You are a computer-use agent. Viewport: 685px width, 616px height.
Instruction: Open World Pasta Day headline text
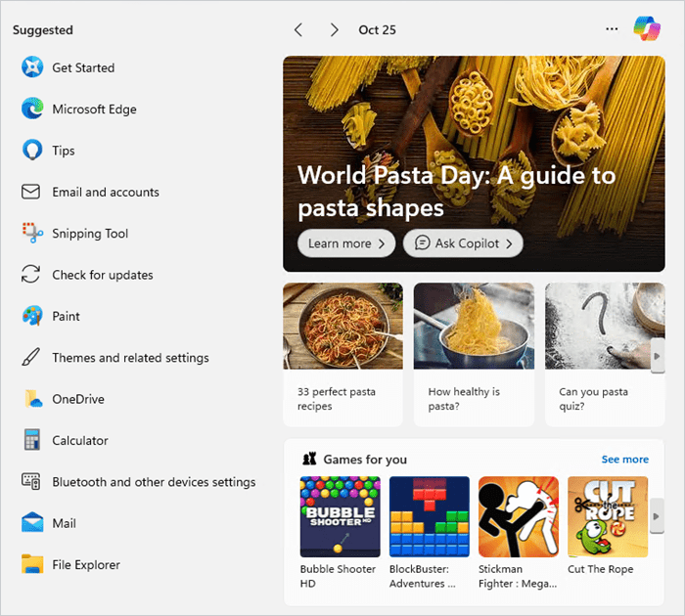(457, 192)
